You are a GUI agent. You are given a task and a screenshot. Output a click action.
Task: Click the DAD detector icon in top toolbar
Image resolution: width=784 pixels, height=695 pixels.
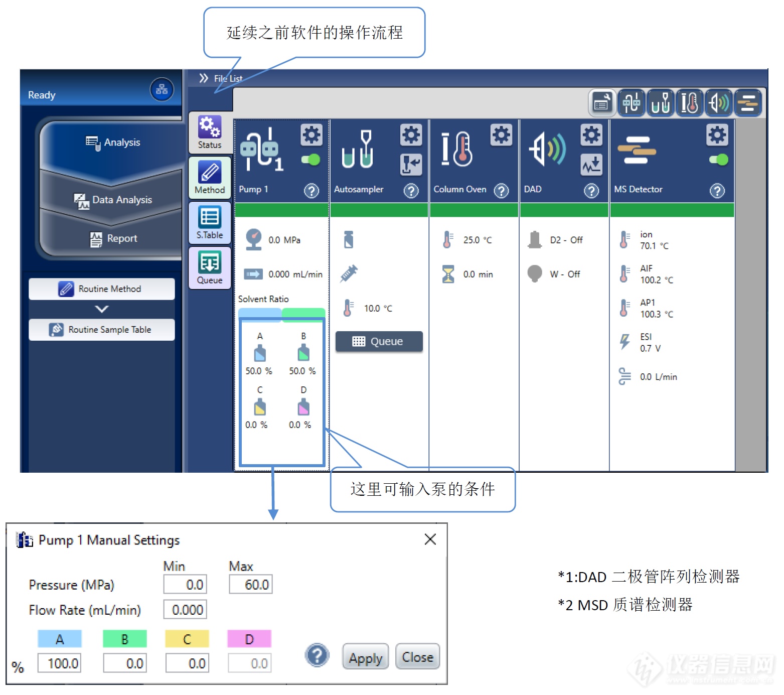[718, 103]
